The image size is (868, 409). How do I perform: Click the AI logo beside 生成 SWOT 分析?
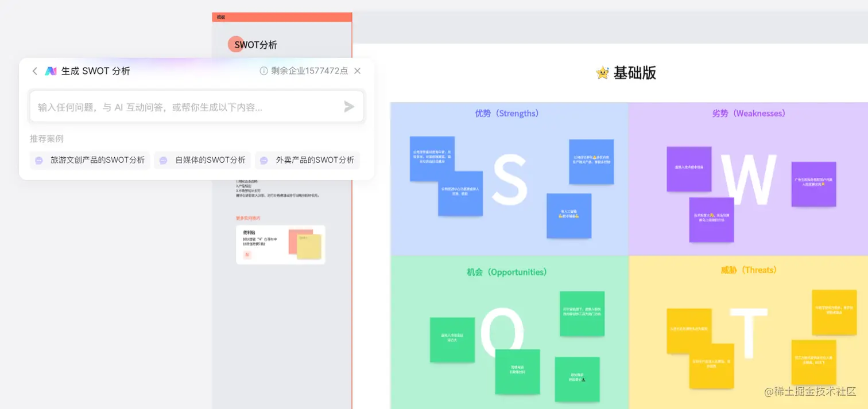(51, 71)
